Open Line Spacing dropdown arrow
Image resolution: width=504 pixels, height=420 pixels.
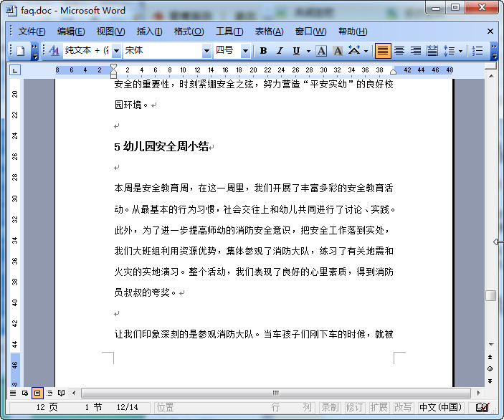460,51
